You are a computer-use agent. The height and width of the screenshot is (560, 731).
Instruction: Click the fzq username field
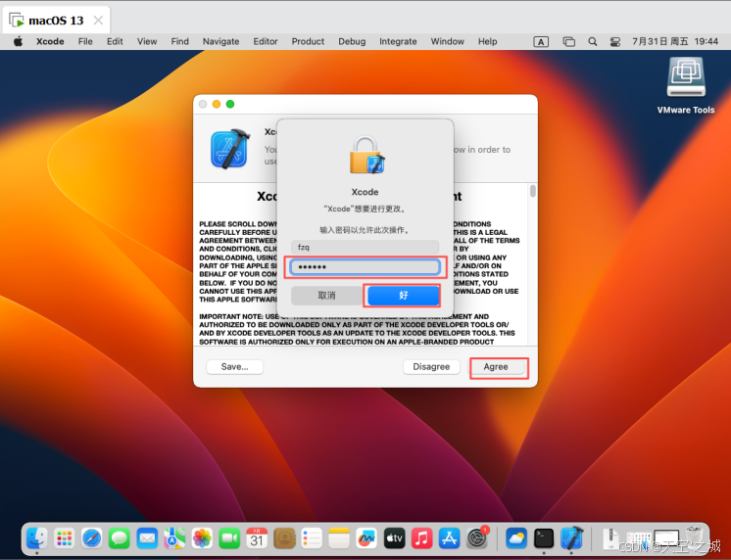pos(365,247)
